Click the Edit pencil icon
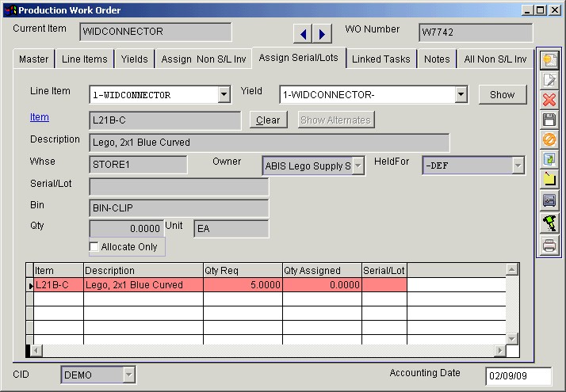Image resolution: width=566 pixels, height=392 pixels. click(x=549, y=80)
